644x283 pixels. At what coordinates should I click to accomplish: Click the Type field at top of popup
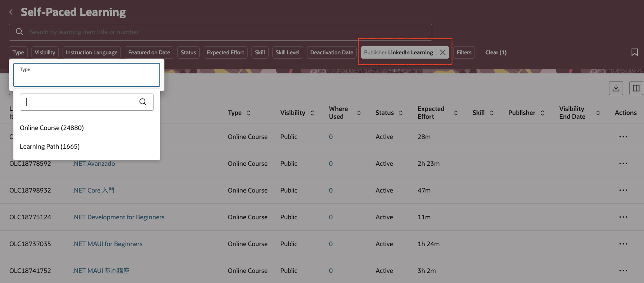pyautogui.click(x=87, y=75)
